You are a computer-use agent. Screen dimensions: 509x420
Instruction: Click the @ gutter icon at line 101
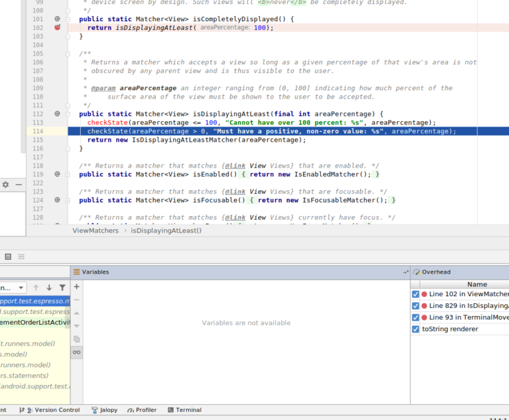click(57, 19)
